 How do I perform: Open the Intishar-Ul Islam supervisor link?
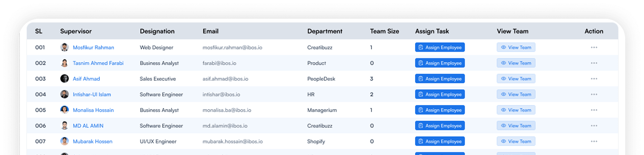(x=92, y=94)
